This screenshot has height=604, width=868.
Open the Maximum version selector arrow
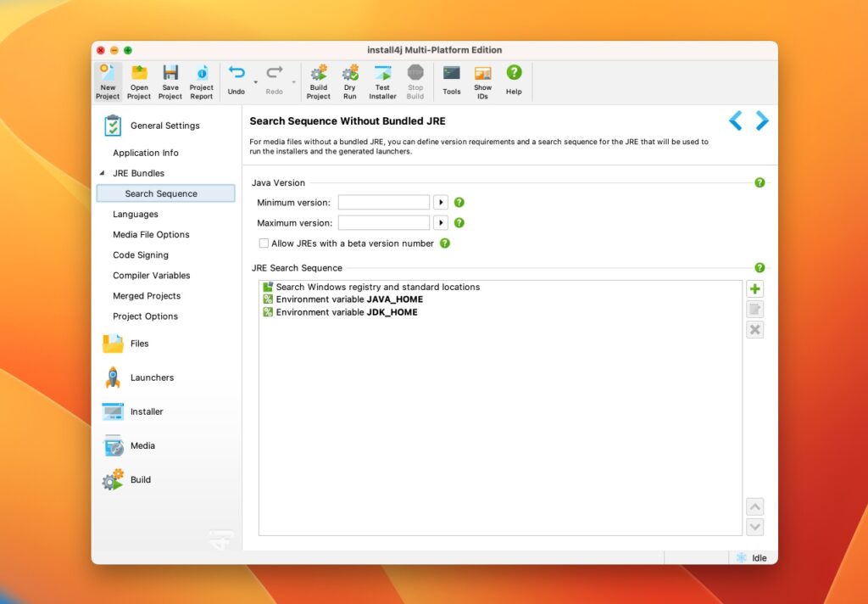[x=440, y=222]
